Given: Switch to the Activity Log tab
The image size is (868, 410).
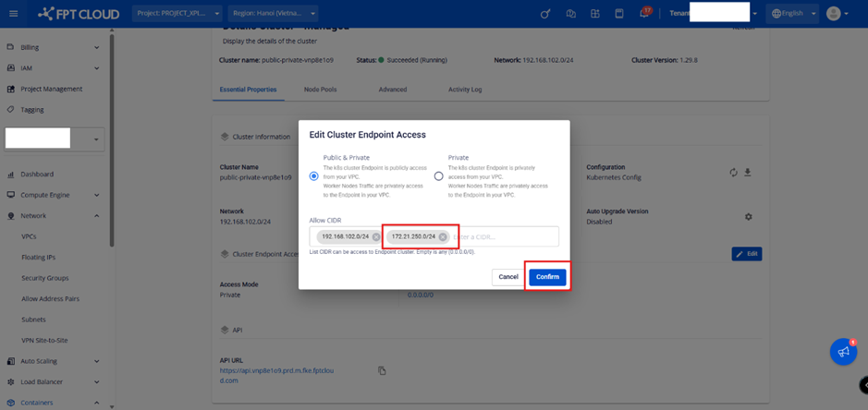Looking at the screenshot, I should [x=464, y=90].
